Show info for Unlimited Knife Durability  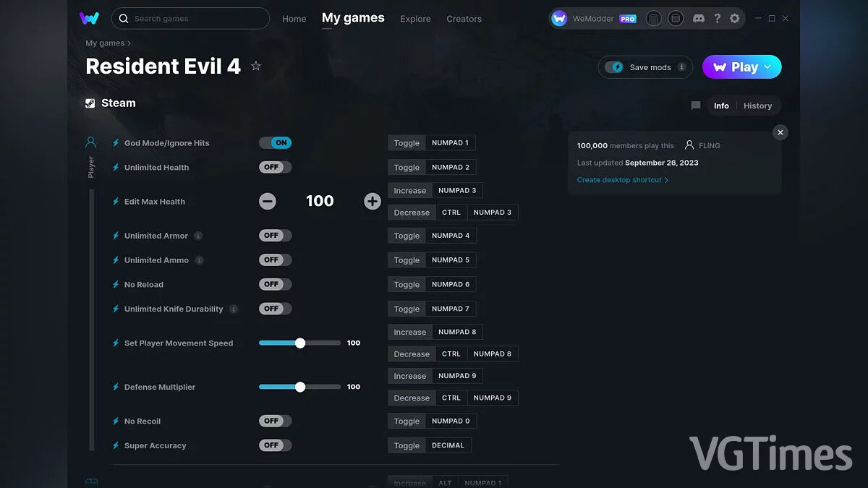[234, 309]
